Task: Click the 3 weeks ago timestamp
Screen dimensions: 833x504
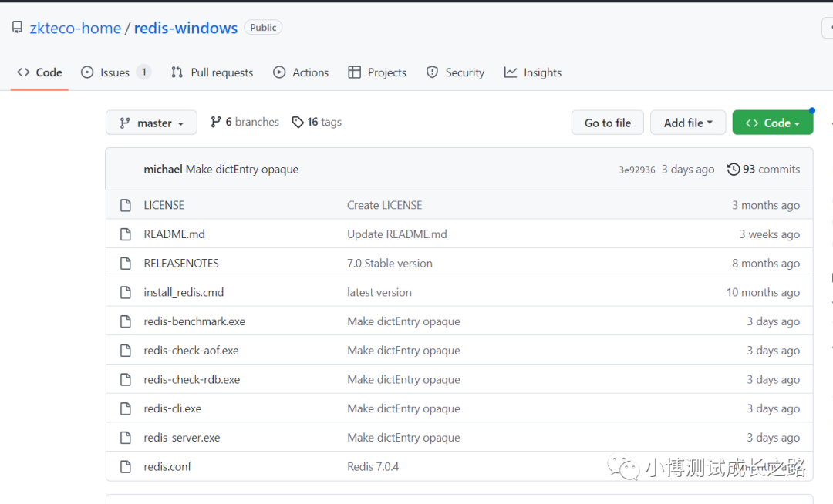Action: [769, 234]
